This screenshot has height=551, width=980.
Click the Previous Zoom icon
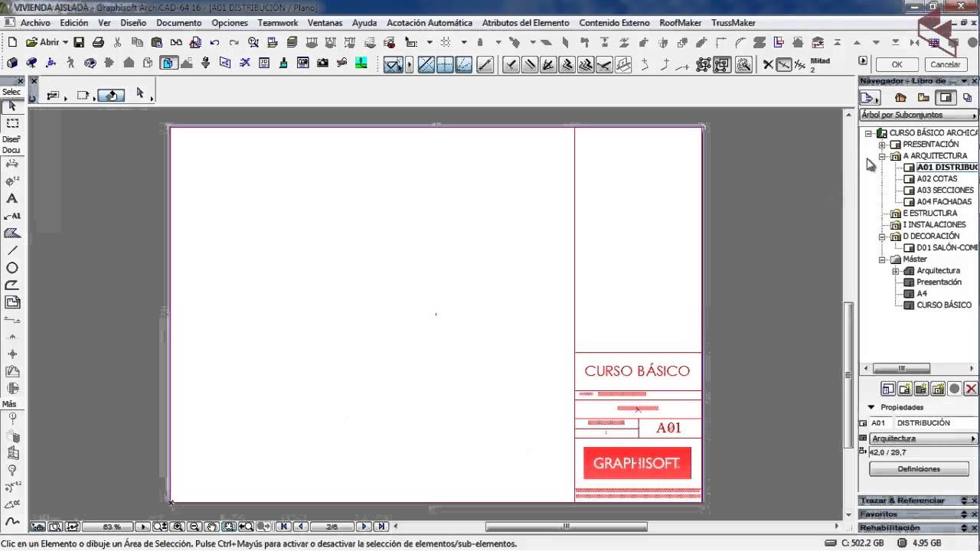[247, 527]
